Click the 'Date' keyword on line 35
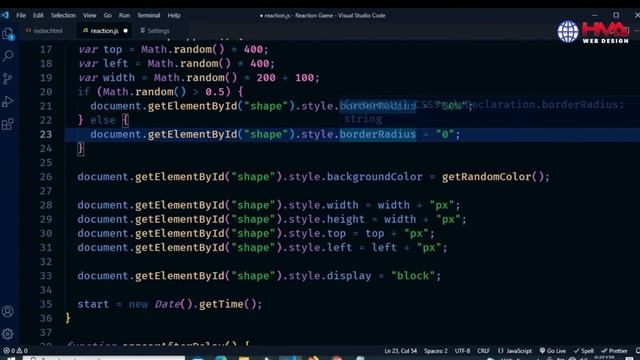The width and height of the screenshot is (640, 360). (167, 304)
